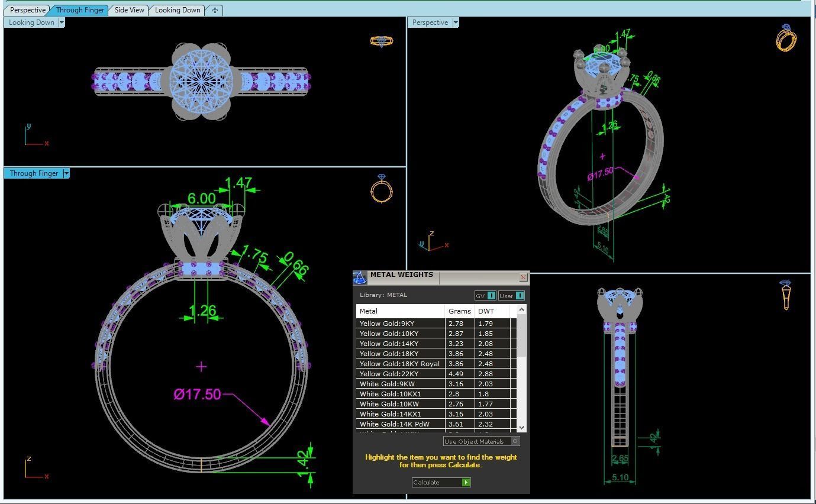Click the metal list scrollbar thumb
This screenshot has width=816, height=504.
coord(521,335)
